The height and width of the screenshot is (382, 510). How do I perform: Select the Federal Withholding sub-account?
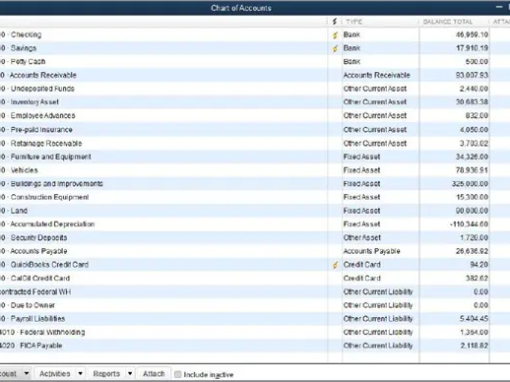52,332
